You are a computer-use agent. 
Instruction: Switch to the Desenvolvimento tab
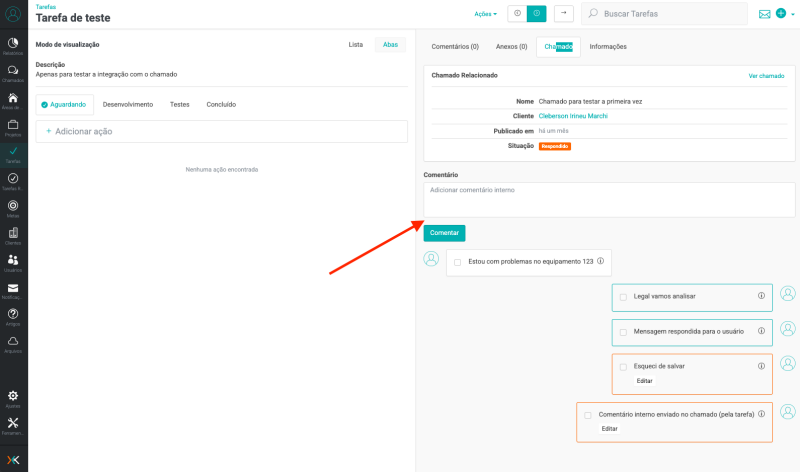coord(128,104)
